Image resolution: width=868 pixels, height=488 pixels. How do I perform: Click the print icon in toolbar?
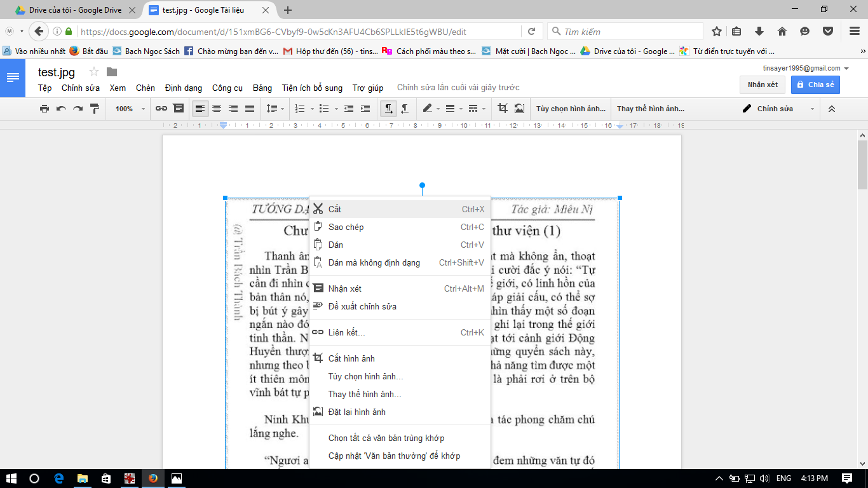(x=44, y=109)
